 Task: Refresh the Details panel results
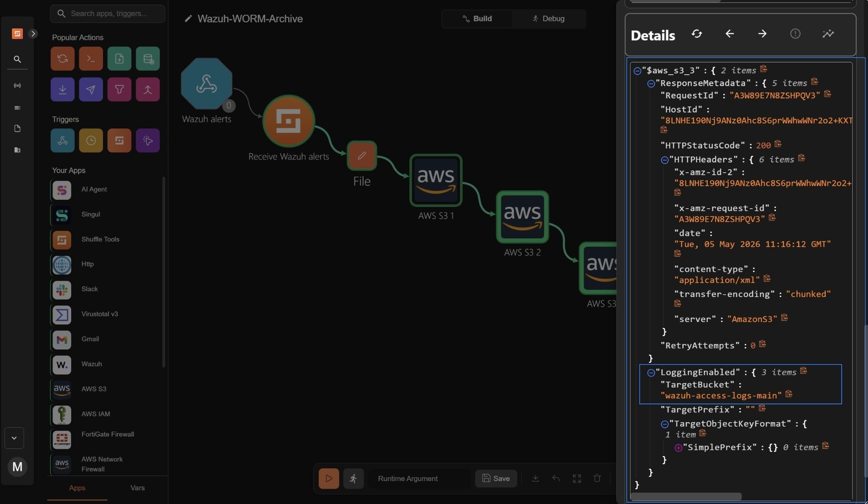[x=697, y=34]
